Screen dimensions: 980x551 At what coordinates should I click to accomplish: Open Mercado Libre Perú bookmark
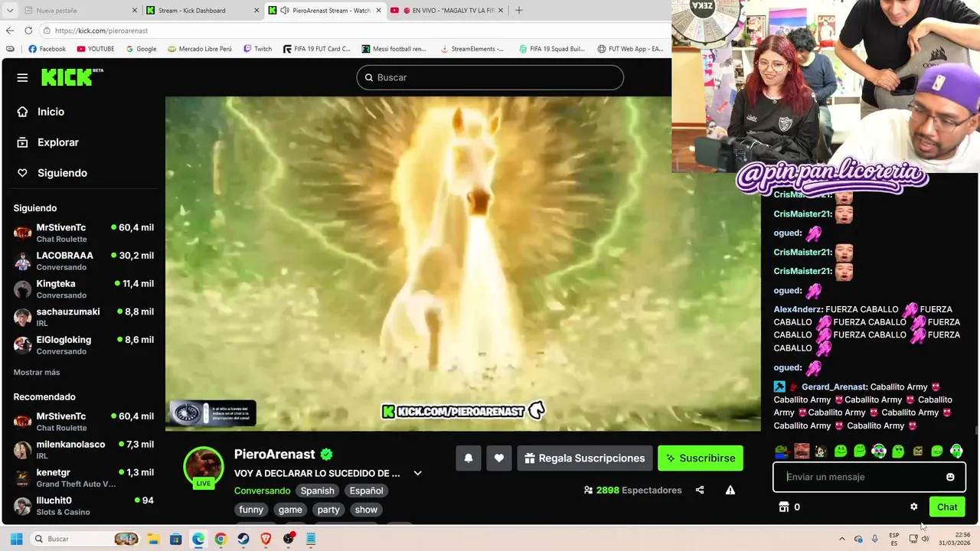[x=199, y=49]
